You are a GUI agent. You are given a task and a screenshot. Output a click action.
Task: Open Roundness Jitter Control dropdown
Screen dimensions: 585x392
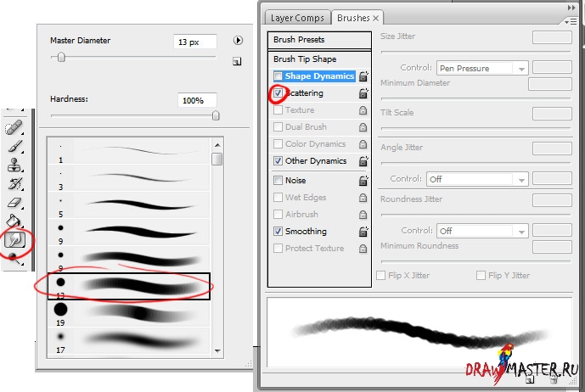coord(482,231)
